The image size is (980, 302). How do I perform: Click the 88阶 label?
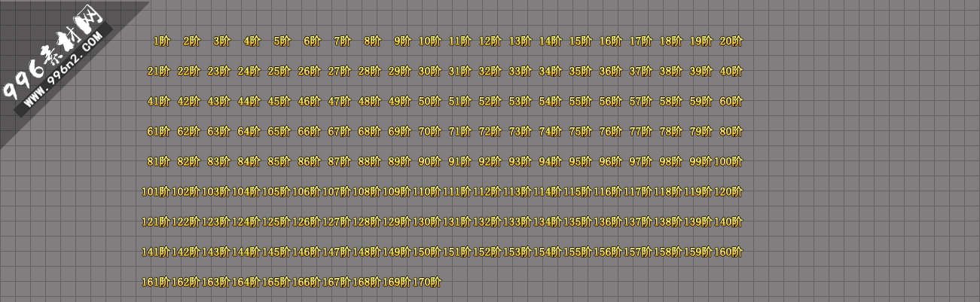point(370,162)
